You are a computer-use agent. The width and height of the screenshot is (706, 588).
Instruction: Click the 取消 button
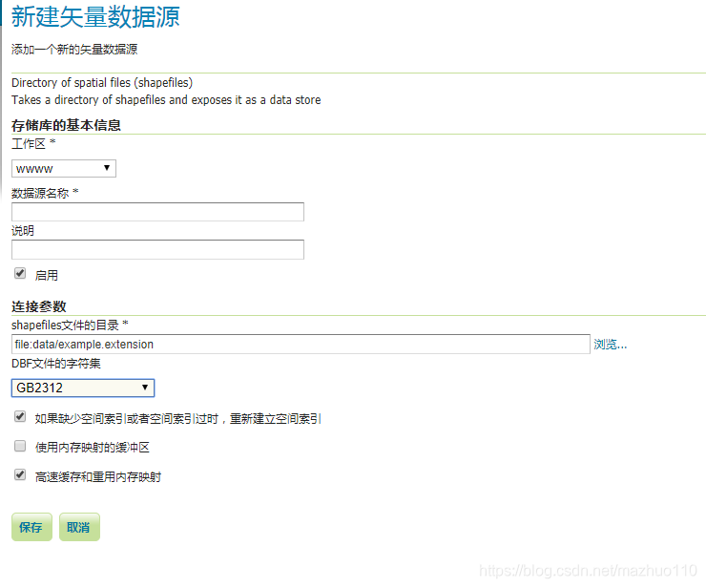(x=79, y=527)
